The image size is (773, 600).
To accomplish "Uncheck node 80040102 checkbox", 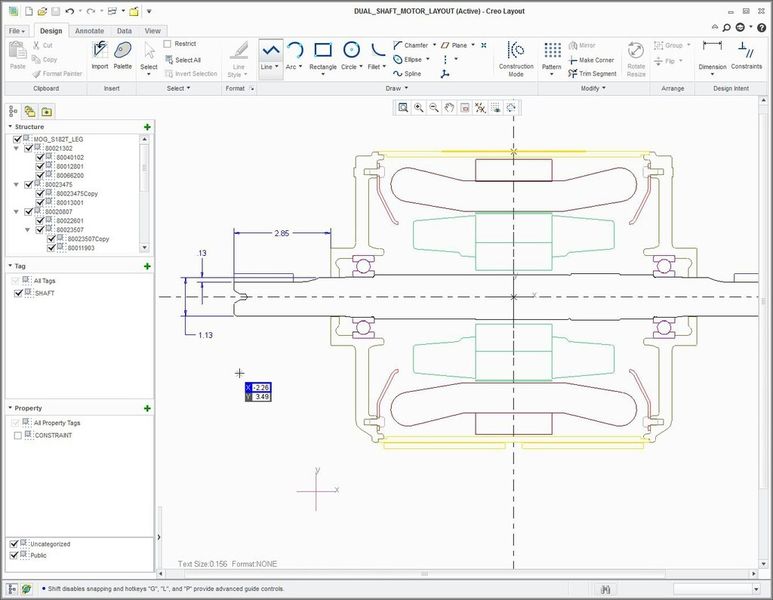I will [40, 157].
